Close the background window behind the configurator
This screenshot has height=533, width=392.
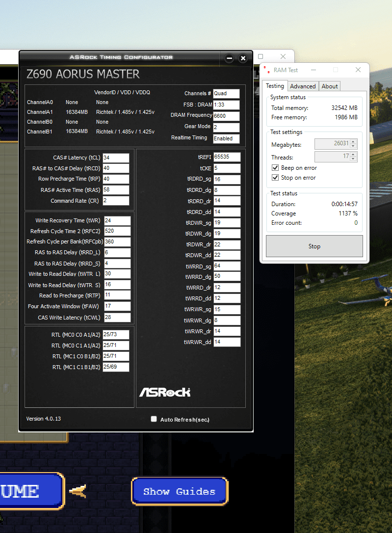coord(283,56)
